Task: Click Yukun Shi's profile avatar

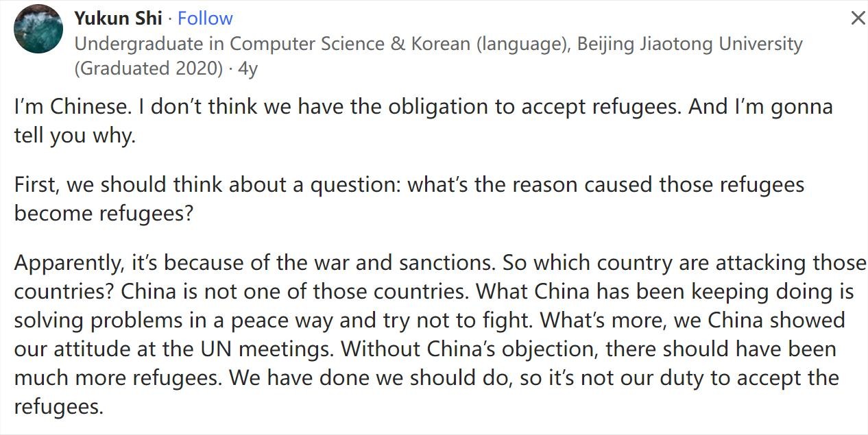Action: tap(38, 29)
